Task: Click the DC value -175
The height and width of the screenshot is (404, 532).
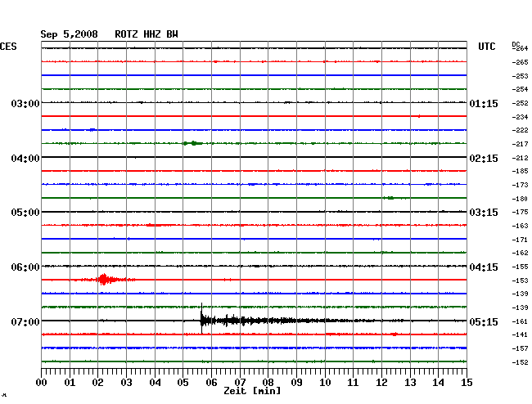Action: [520, 212]
